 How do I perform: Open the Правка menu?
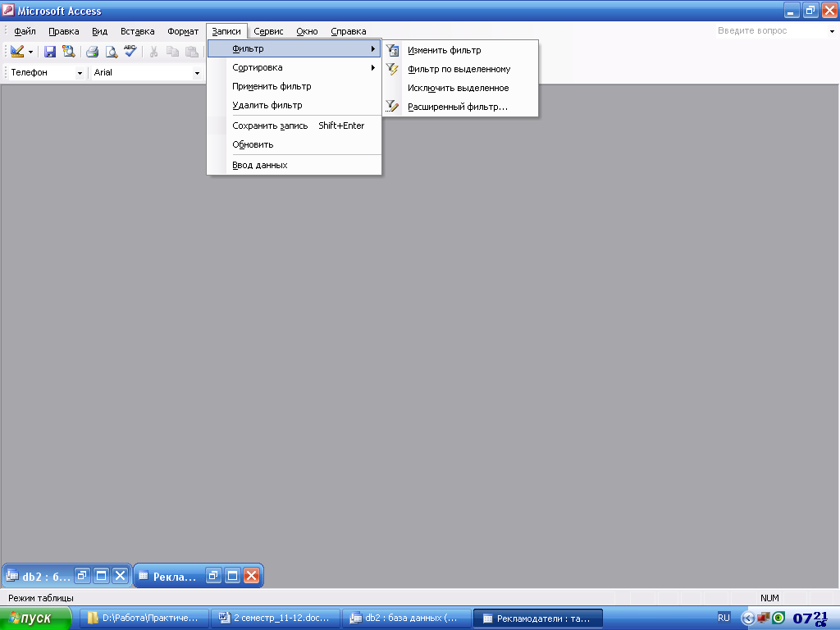tap(64, 32)
